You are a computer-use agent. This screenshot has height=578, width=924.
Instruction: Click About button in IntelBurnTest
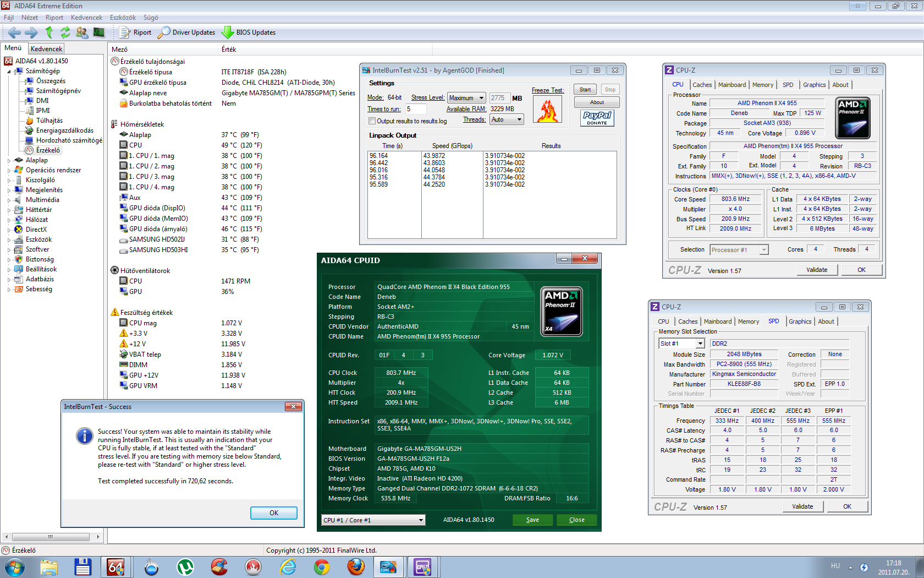597,102
